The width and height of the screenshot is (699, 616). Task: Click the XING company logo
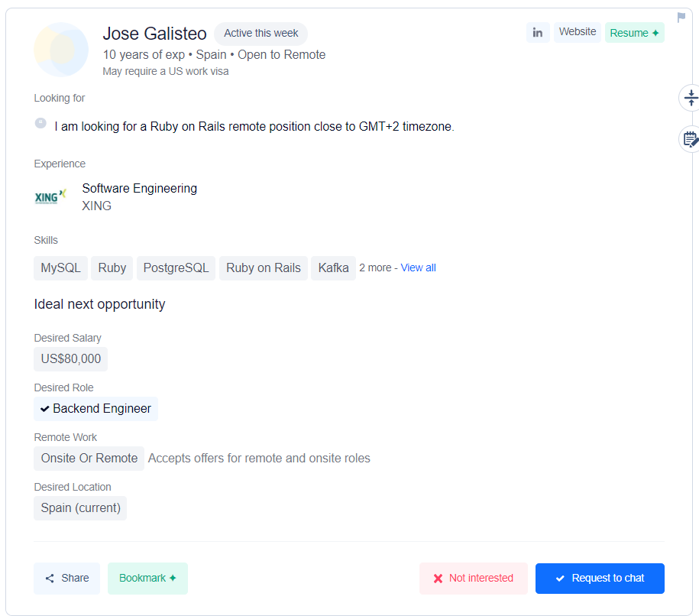[x=50, y=197]
